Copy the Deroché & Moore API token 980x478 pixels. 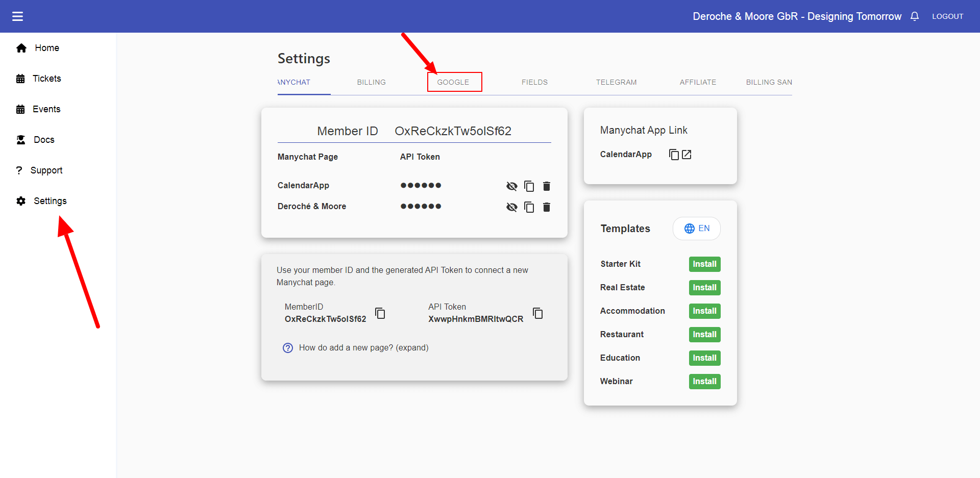529,207
